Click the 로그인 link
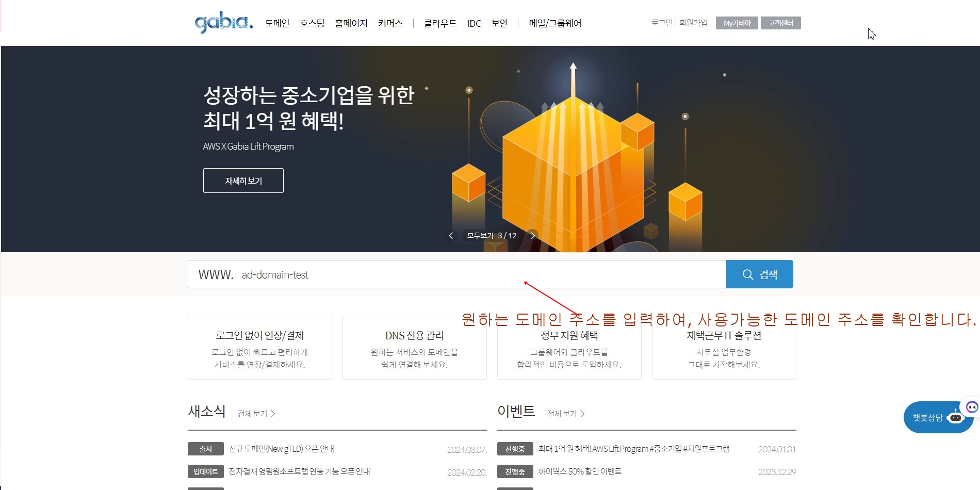 (x=662, y=23)
